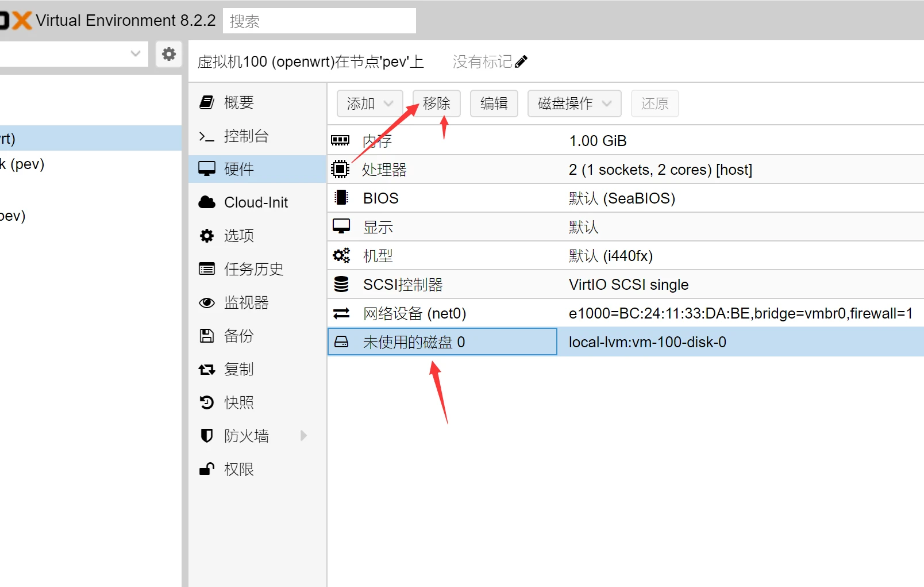Click the 2 (1 sockets, 2 cores) value
924x587 pixels.
tap(660, 170)
